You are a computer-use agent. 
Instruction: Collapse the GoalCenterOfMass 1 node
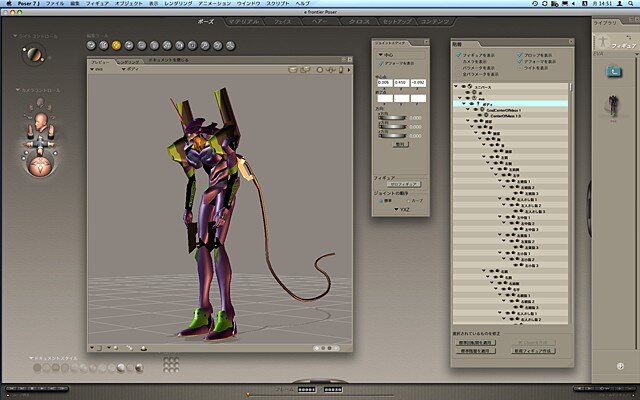468,110
